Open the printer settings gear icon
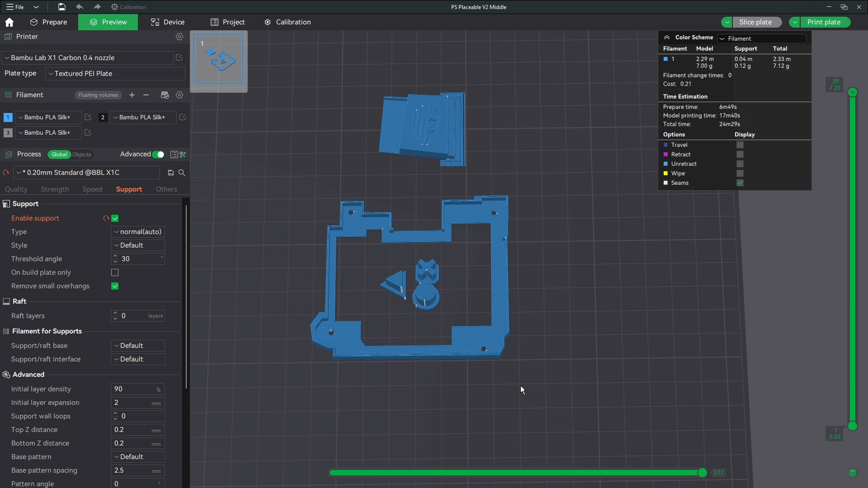Screen dimensions: 868x488 179,37
